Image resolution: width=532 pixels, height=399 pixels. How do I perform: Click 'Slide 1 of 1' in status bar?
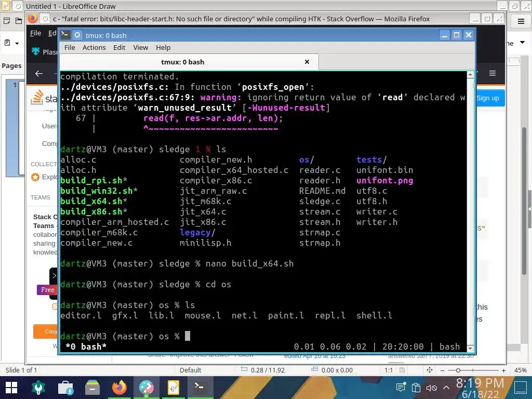point(21,370)
